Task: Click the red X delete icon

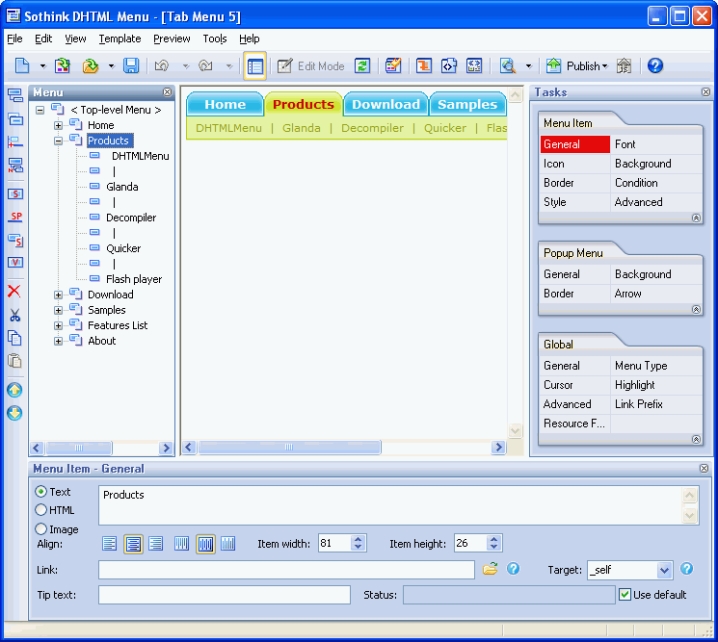Action: click(x=14, y=291)
